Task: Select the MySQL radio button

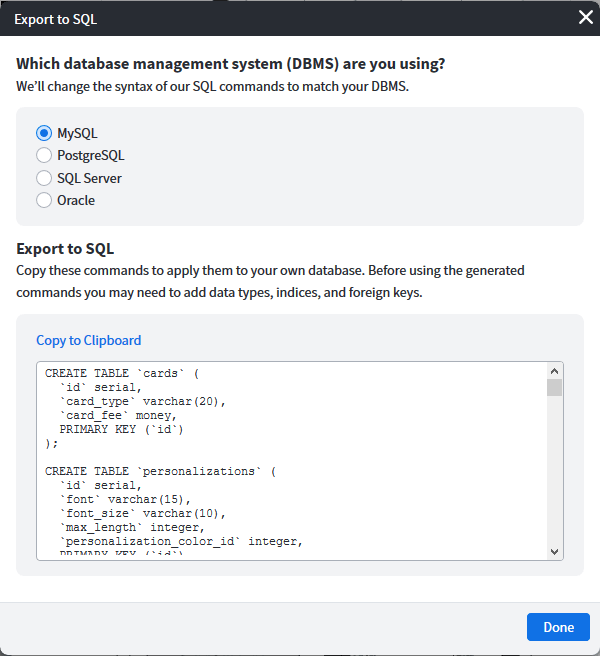Action: [x=44, y=133]
